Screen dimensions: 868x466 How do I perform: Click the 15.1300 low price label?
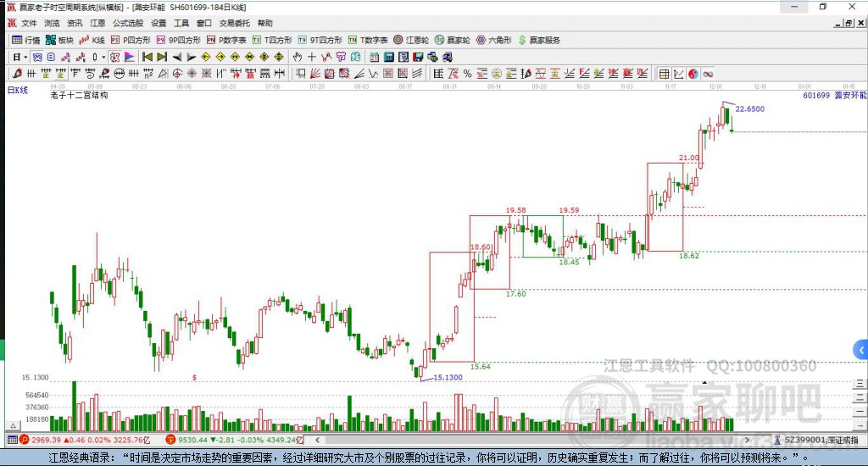pyautogui.click(x=448, y=377)
